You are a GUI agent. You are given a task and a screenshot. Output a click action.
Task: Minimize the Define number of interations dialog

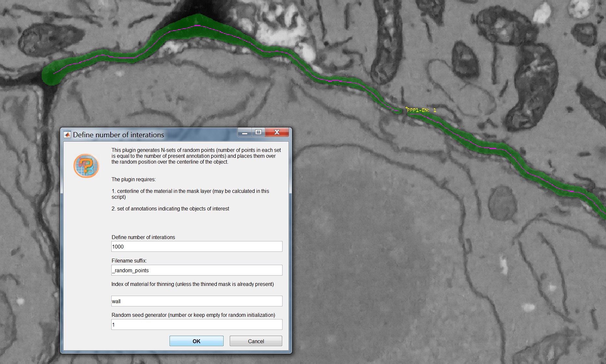click(x=245, y=132)
